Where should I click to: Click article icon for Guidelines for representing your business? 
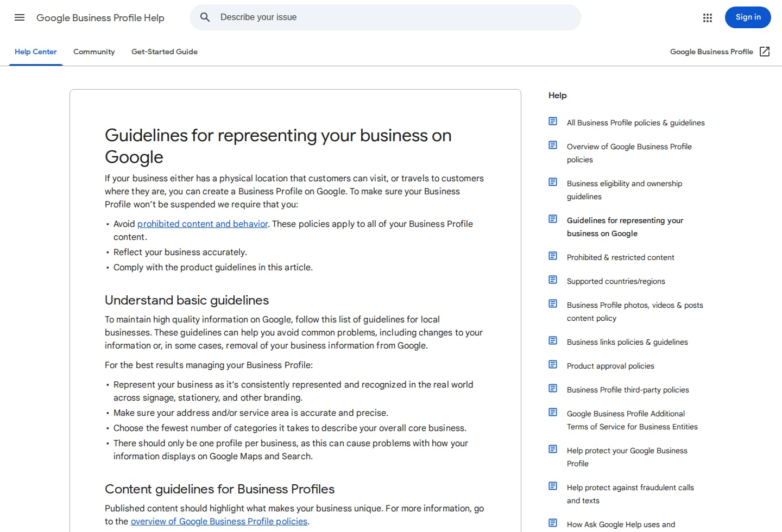point(553,219)
